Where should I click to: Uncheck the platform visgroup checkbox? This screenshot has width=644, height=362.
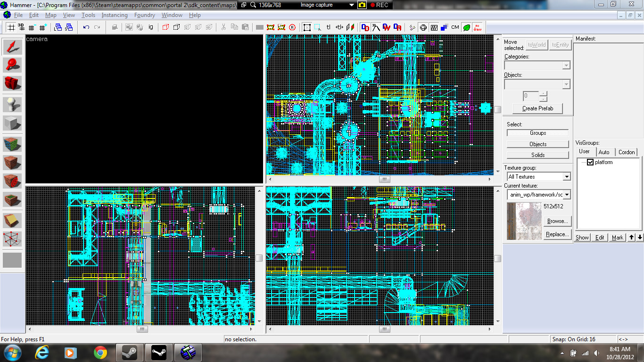point(590,162)
